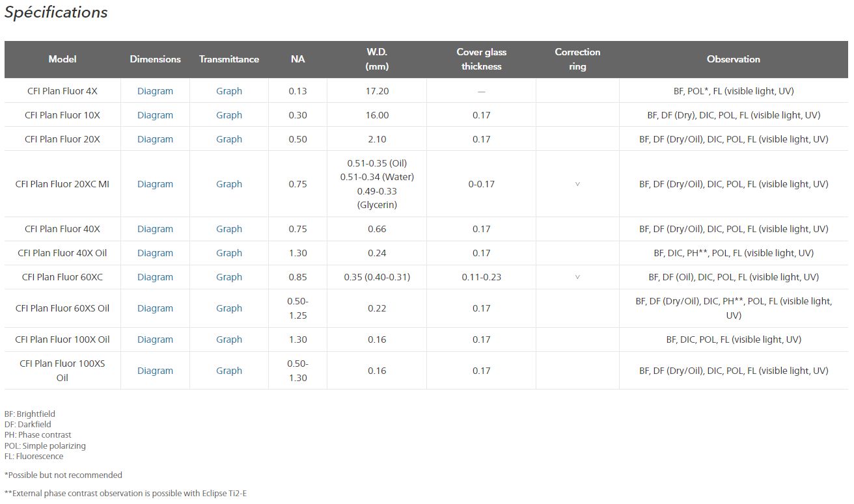Click the Model column header

point(62,59)
